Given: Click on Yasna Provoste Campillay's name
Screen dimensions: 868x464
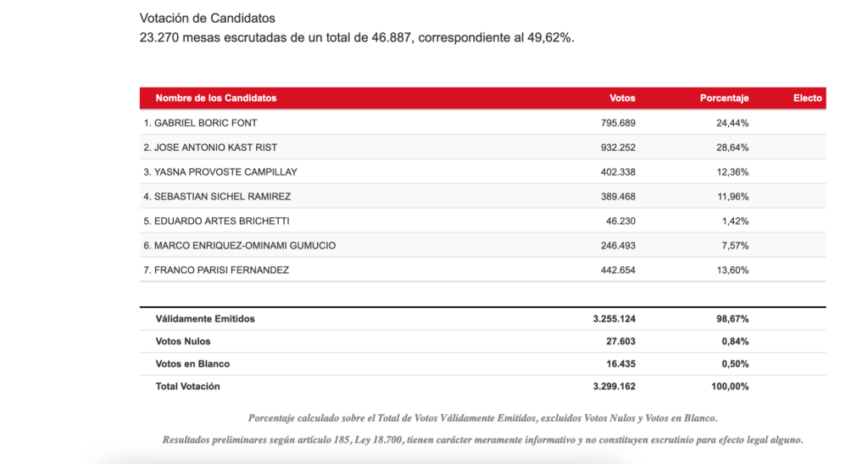Looking at the screenshot, I should tap(220, 172).
